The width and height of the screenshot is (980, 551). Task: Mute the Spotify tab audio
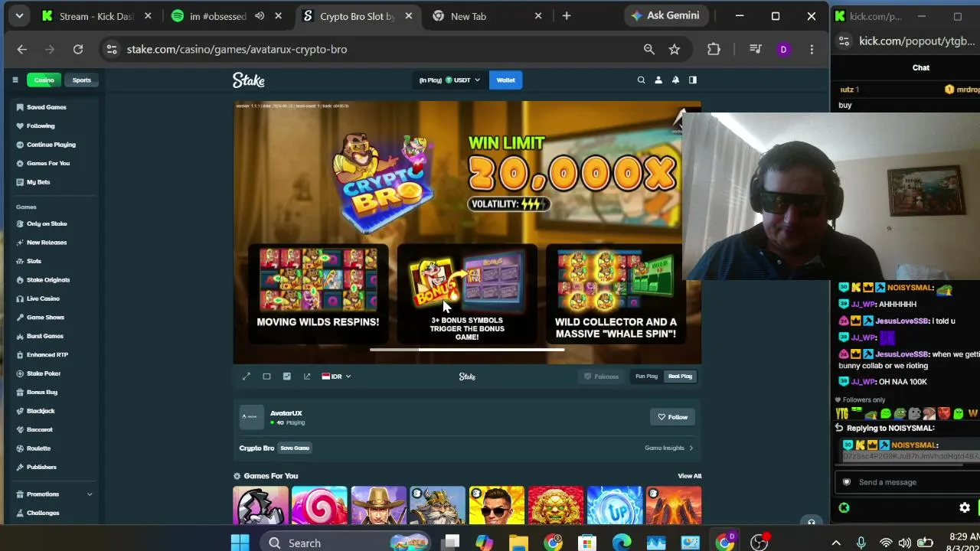[x=260, y=16]
